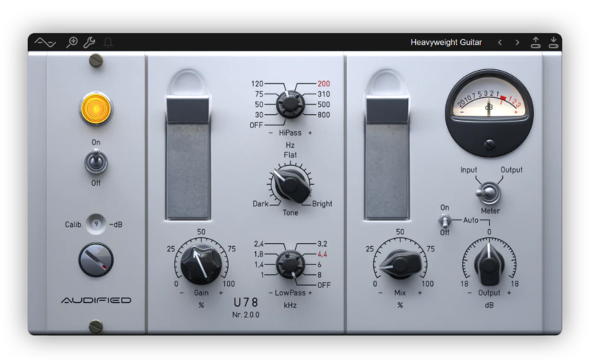Viewport: 590px width, 364px height.
Task: Select the 310 Hz HiPass setting
Action: click(x=324, y=94)
